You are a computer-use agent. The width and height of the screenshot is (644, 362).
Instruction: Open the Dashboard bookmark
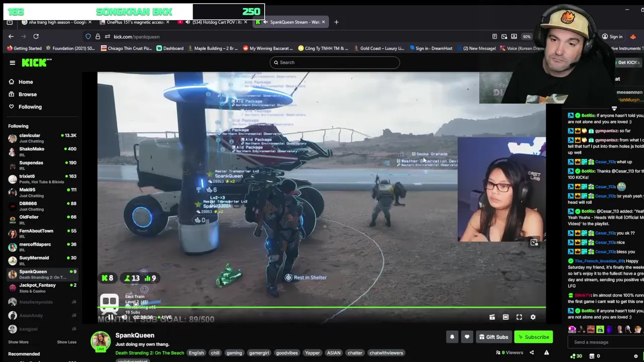170,48
